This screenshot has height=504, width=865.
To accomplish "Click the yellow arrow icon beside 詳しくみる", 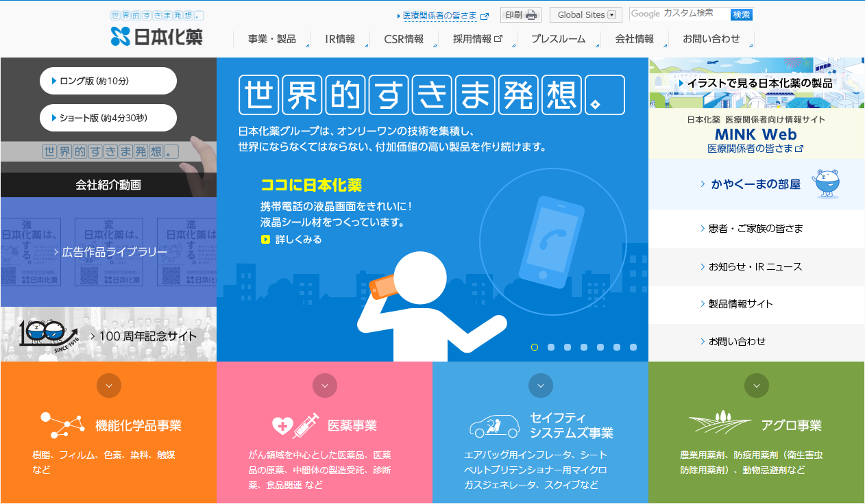I will click(x=265, y=240).
